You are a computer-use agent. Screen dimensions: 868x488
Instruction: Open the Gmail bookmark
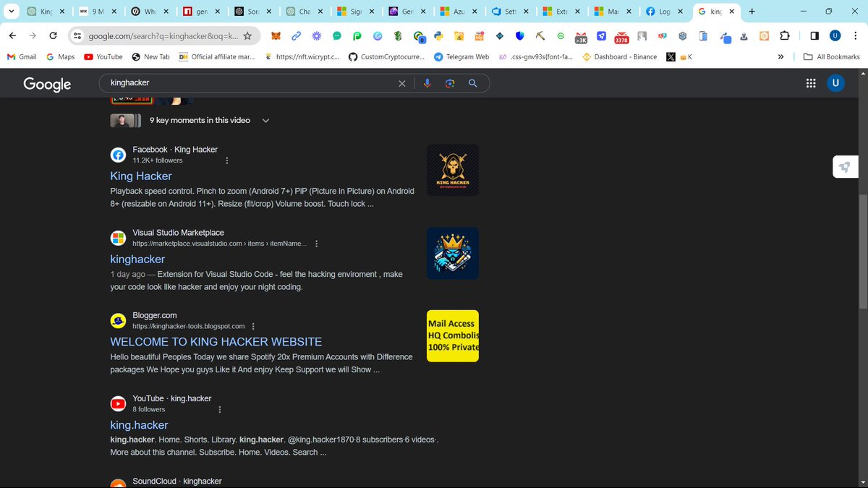point(22,56)
